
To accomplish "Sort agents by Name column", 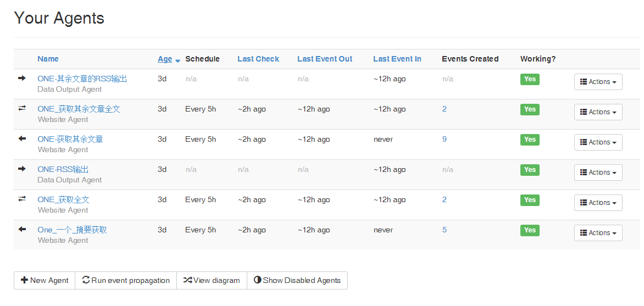I will point(48,59).
